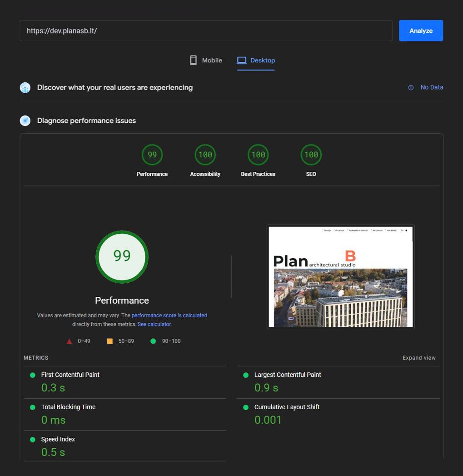Open the See calculator link
Image resolution: width=463 pixels, height=476 pixels.
point(154,324)
